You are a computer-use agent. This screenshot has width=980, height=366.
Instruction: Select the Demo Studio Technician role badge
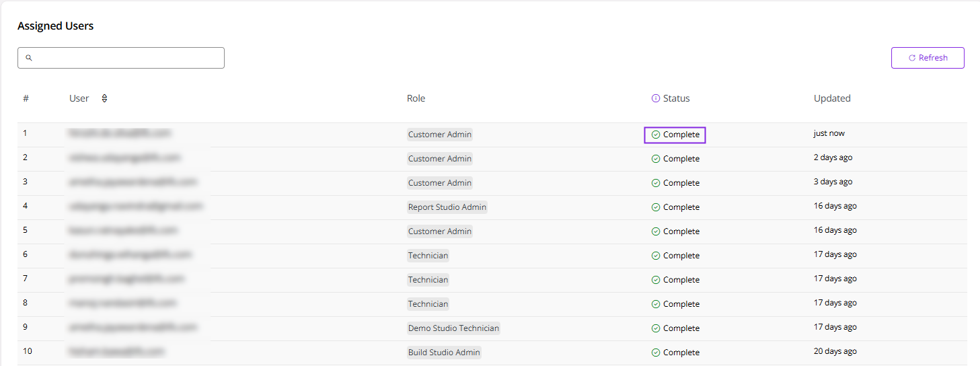(x=453, y=328)
